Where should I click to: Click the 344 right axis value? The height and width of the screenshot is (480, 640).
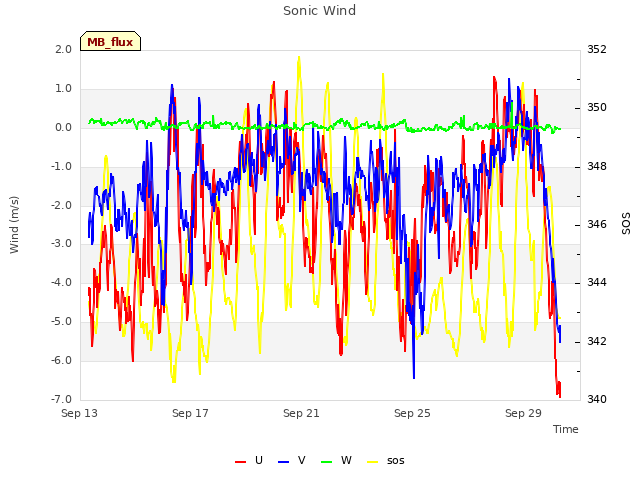pyautogui.click(x=597, y=282)
